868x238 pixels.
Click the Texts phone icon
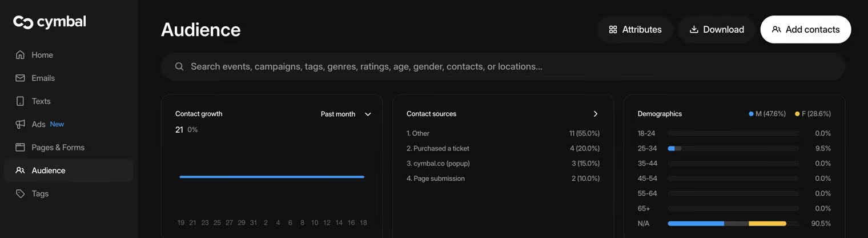click(x=20, y=101)
